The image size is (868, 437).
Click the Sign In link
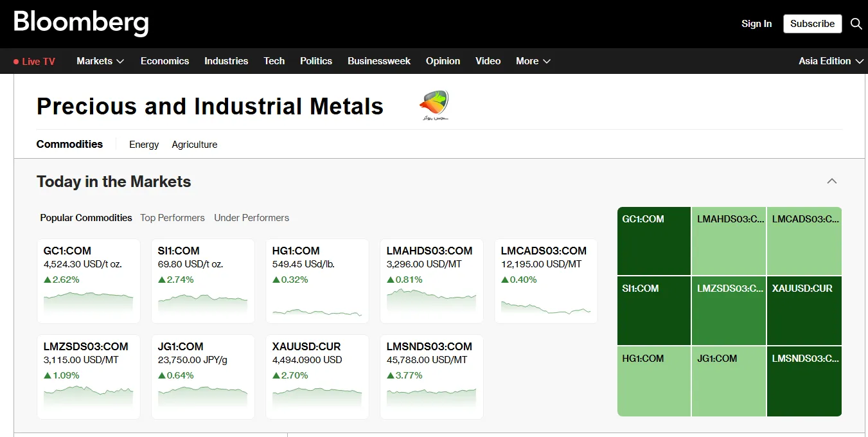(x=756, y=24)
